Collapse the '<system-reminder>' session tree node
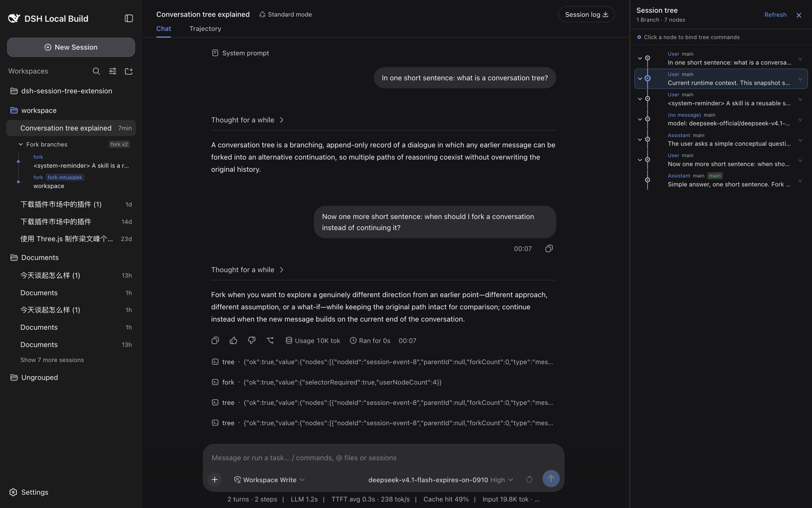The image size is (812, 508). [640, 99]
